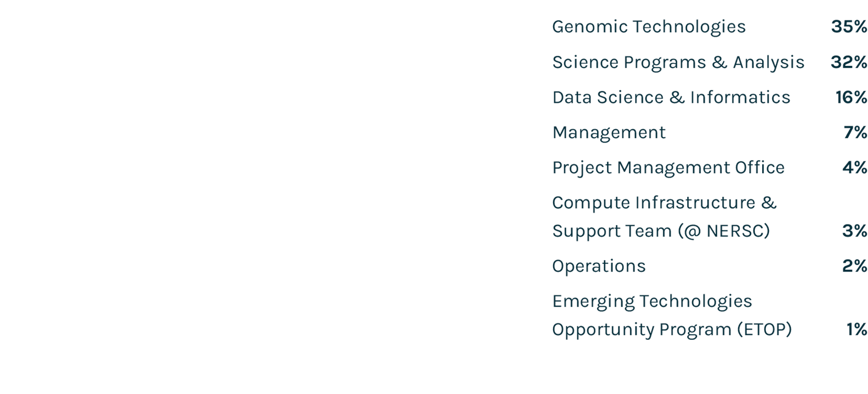Viewport: 868px width, 394px height.
Task: Click the ETOP abbreviation in parentheses
Action: point(764,329)
